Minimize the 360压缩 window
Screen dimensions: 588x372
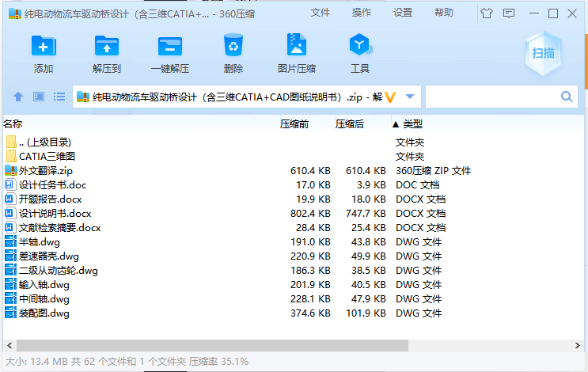tap(534, 13)
